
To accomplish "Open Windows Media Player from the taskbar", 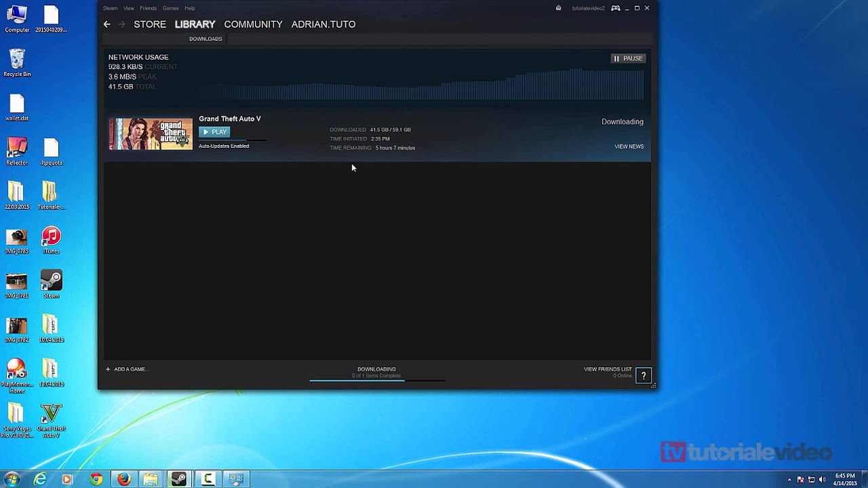I will tap(66, 479).
